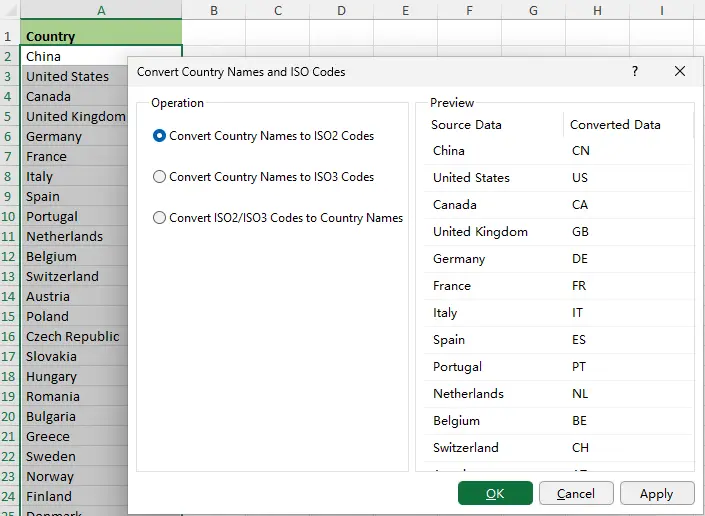The image size is (705, 516).
Task: Click the Austria cell in spreadsheet
Action: [74, 296]
